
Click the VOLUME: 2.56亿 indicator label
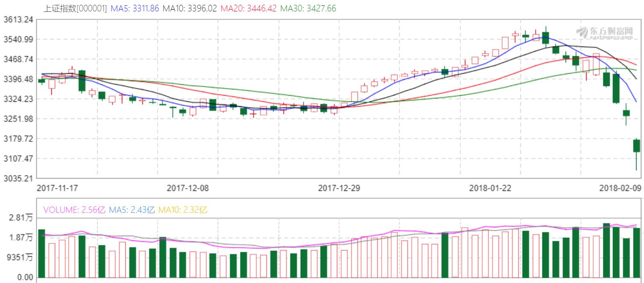tap(74, 210)
